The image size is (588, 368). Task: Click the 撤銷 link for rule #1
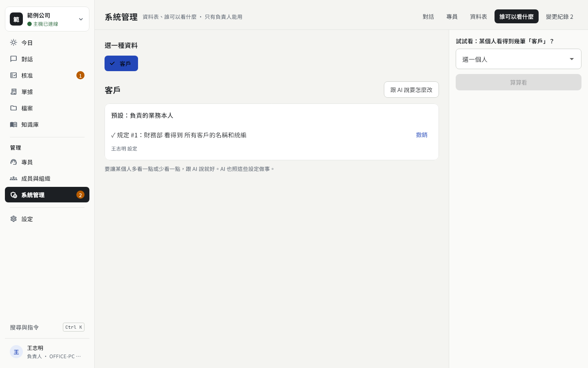coord(422,135)
